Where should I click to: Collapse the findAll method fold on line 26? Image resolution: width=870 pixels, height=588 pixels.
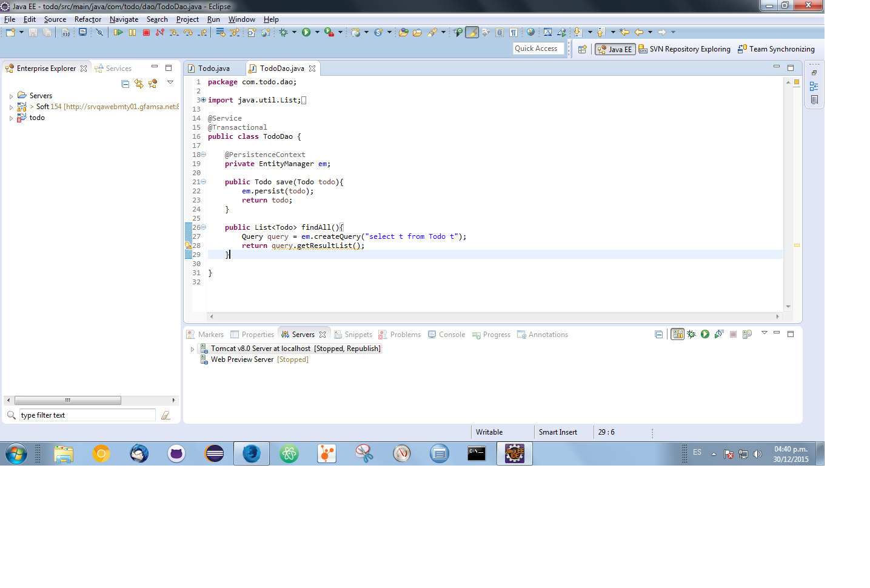(x=204, y=227)
